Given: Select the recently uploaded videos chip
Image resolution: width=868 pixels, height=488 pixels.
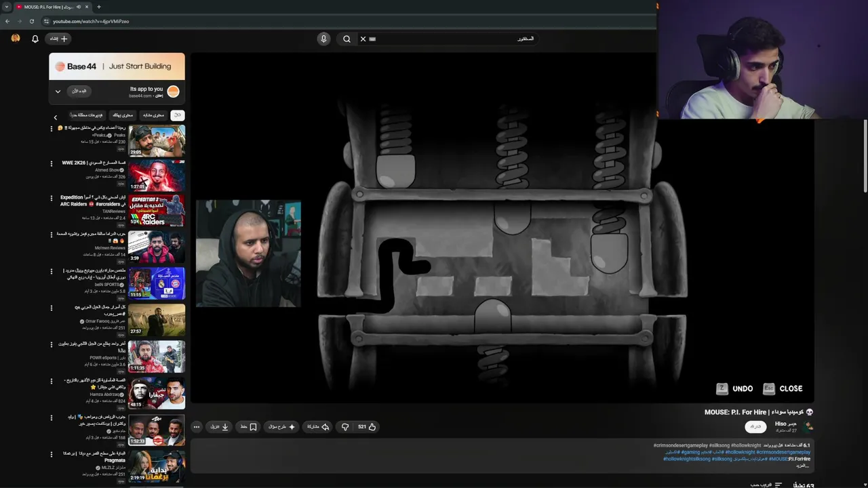Looking at the screenshot, I should 88,115.
